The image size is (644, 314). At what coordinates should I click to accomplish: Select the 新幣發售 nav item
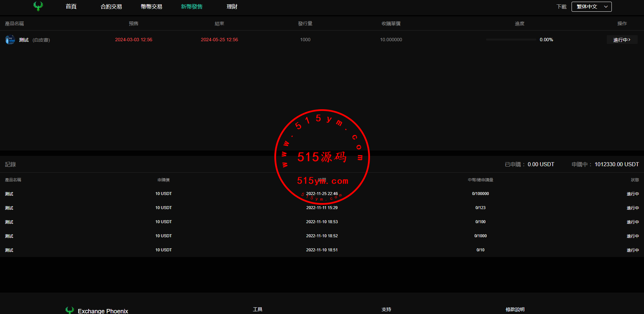click(x=192, y=7)
